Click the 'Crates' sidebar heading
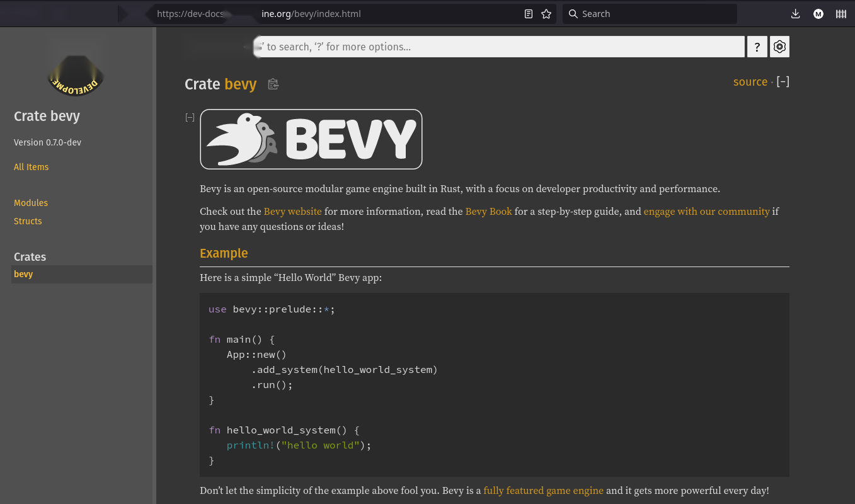The image size is (855, 504). pos(30,257)
